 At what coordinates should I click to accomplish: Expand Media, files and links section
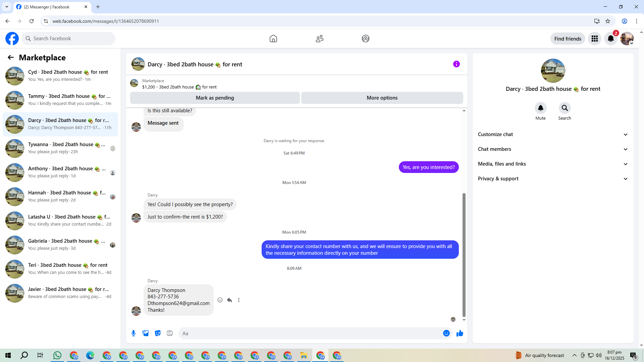click(x=553, y=164)
